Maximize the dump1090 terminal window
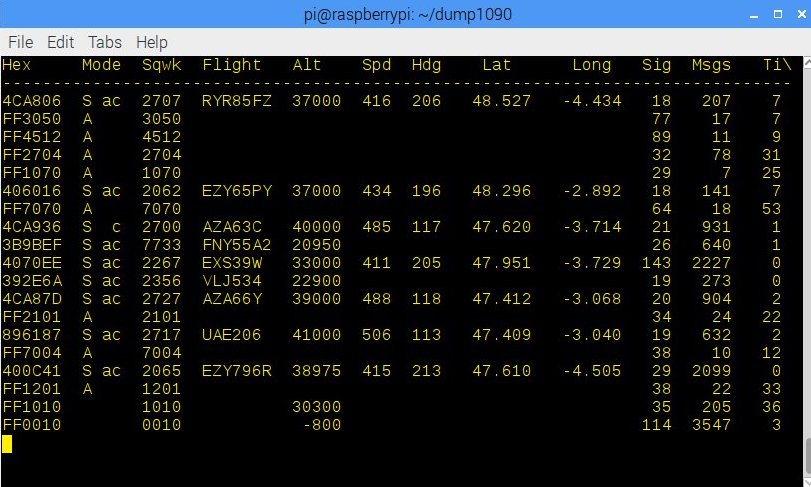 (x=778, y=14)
